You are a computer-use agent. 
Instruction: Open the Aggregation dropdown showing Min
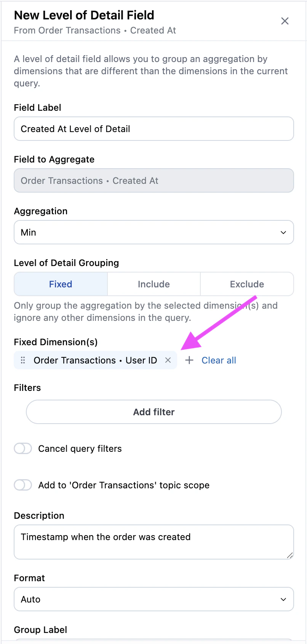pos(154,232)
